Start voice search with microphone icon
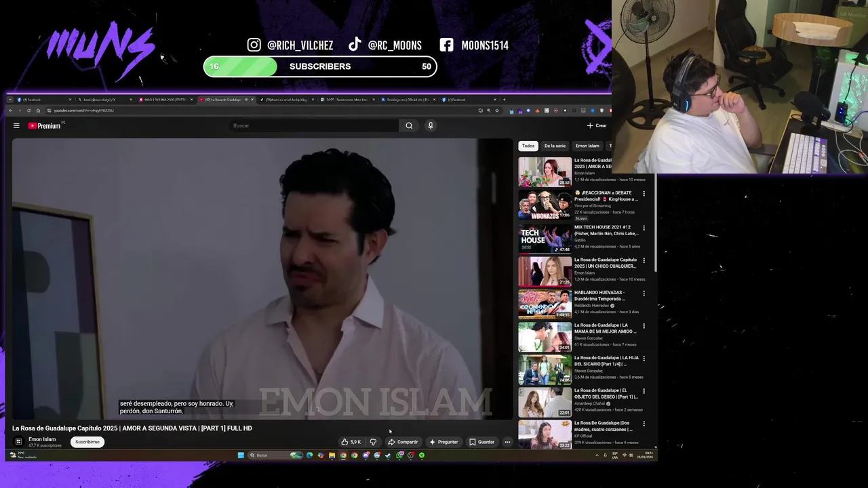This screenshot has width=868, height=488. click(430, 125)
